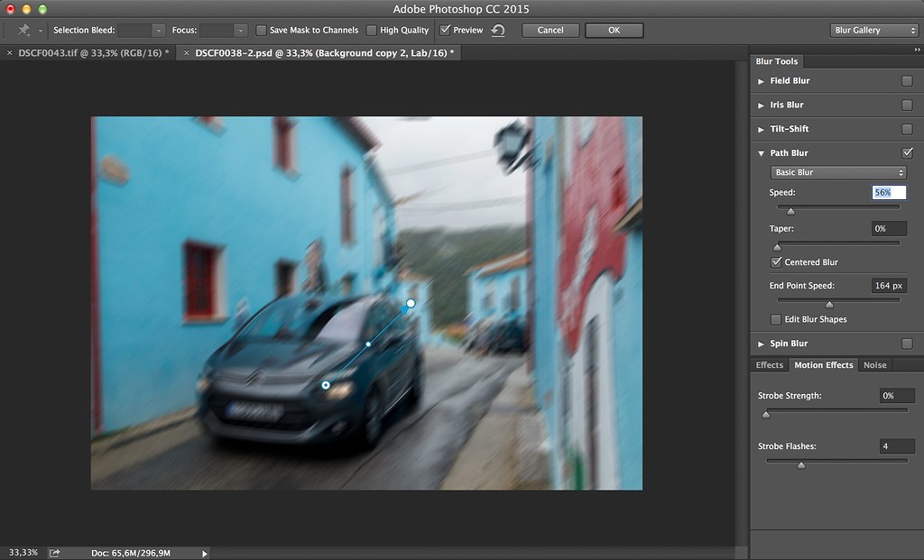The image size is (924, 560).
Task: Expand the Spin Blur section
Action: 761,344
